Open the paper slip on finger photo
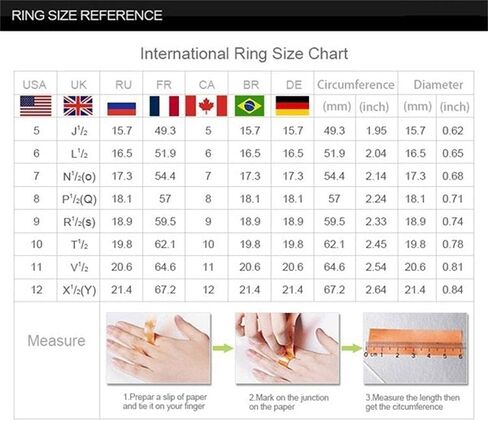Image resolution: width=488 pixels, height=421 pixels. [x=159, y=348]
